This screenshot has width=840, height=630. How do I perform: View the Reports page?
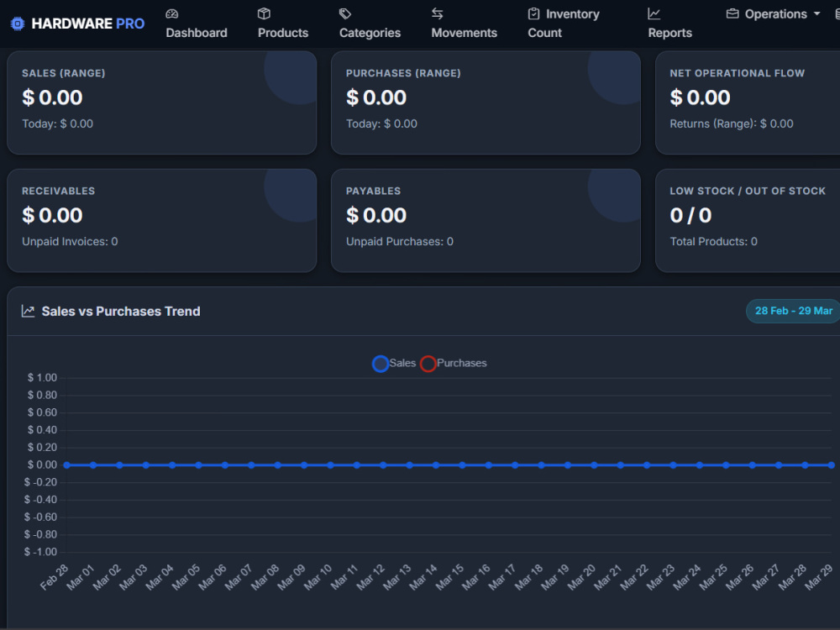(x=669, y=24)
